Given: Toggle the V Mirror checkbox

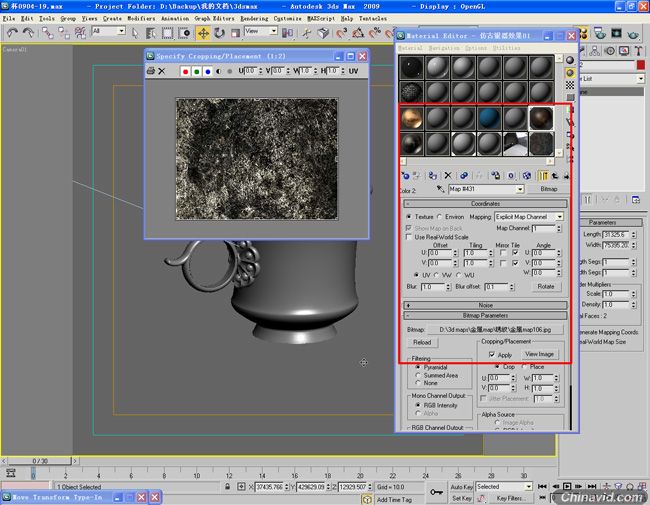Looking at the screenshot, I should pos(503,263).
